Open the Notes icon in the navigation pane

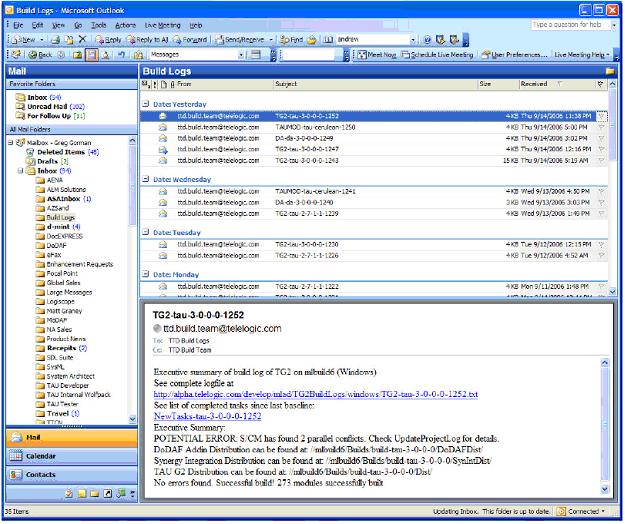click(82, 493)
